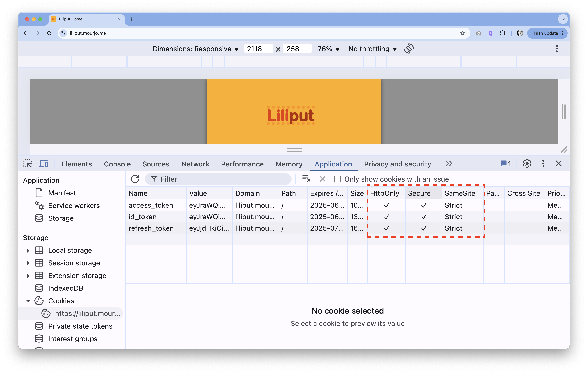588x373 pixels.
Task: Open the Extensions puzzle icon
Action: [502, 33]
